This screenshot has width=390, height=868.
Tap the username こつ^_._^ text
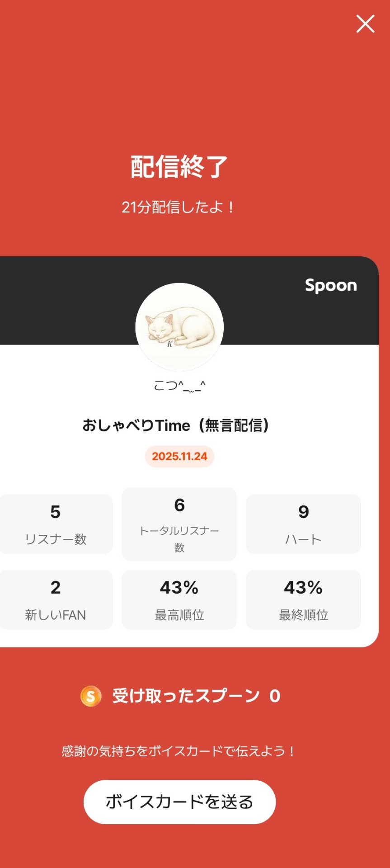click(179, 386)
